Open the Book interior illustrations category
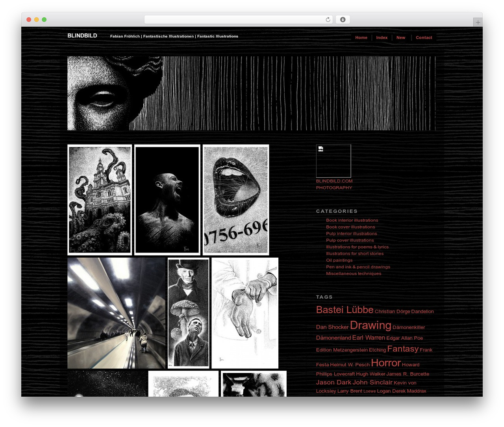 pos(352,220)
